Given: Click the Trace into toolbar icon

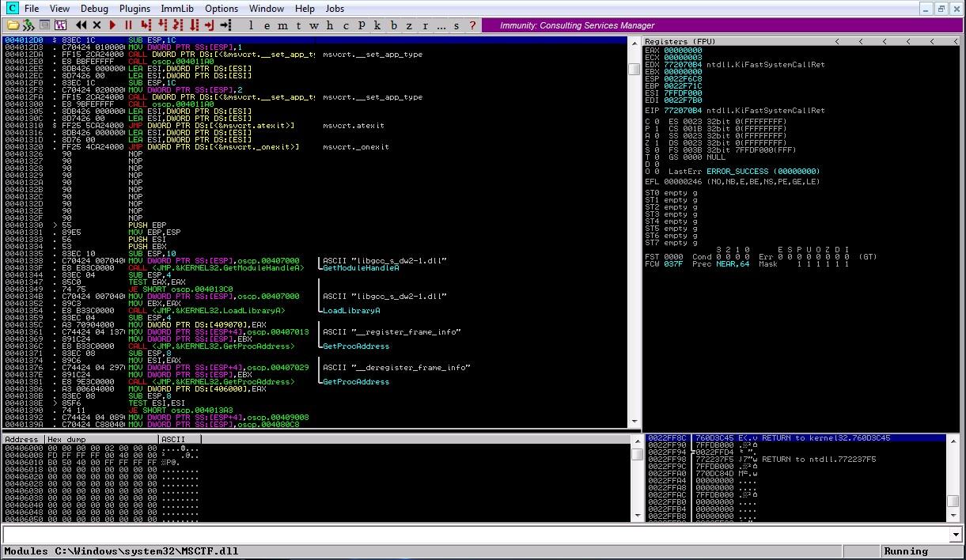Looking at the screenshot, I should point(178,25).
